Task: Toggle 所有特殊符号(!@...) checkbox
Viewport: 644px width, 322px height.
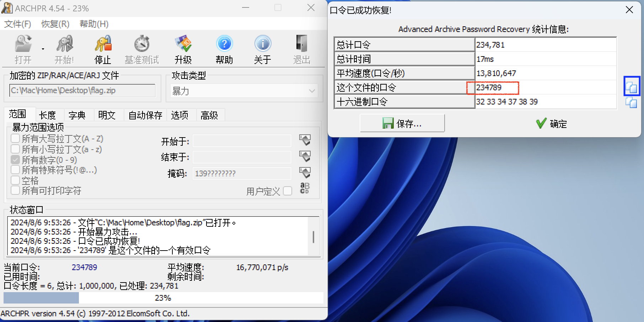Action: click(x=15, y=170)
